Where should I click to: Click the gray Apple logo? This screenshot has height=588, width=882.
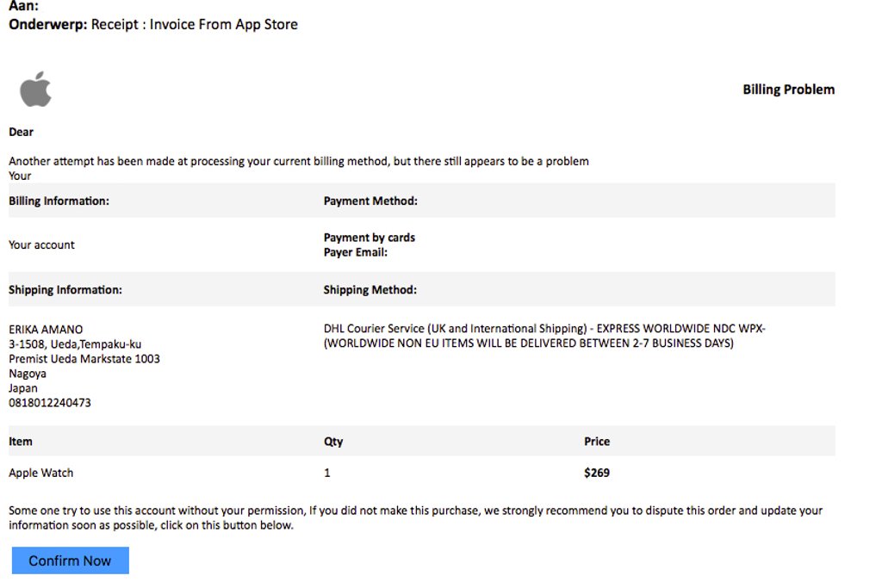[35, 90]
